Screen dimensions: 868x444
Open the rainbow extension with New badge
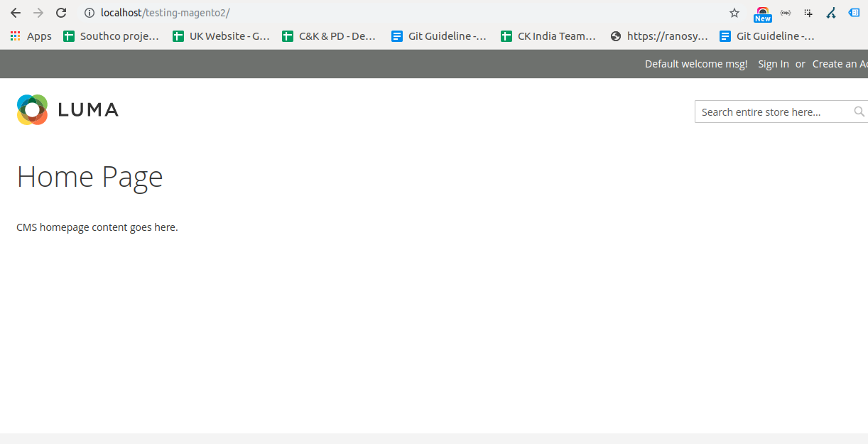click(x=762, y=13)
